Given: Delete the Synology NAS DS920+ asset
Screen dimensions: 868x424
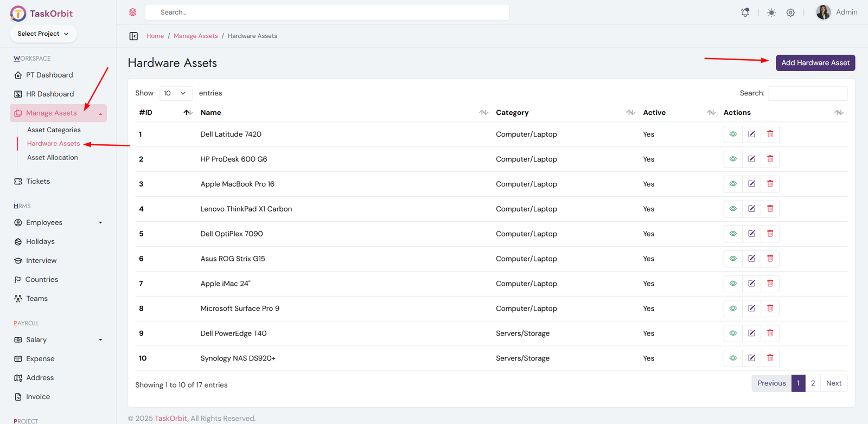Looking at the screenshot, I should [x=770, y=358].
